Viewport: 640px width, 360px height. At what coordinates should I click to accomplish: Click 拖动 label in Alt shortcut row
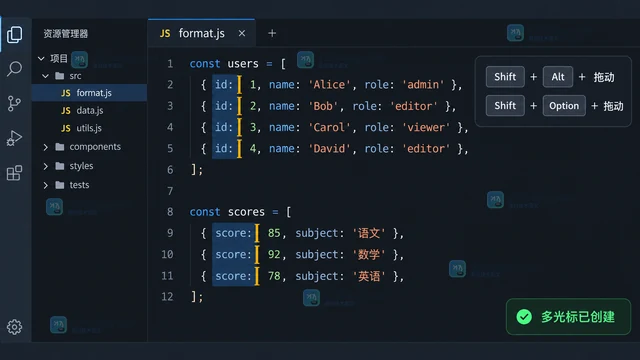[604, 77]
